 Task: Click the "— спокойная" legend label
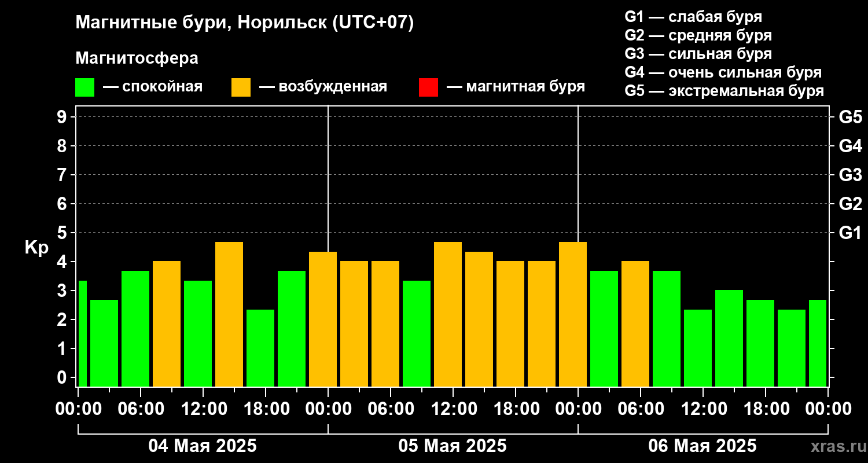pyautogui.click(x=153, y=87)
